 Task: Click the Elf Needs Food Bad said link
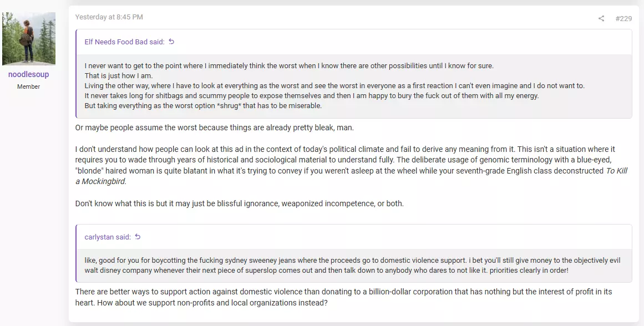click(x=124, y=42)
